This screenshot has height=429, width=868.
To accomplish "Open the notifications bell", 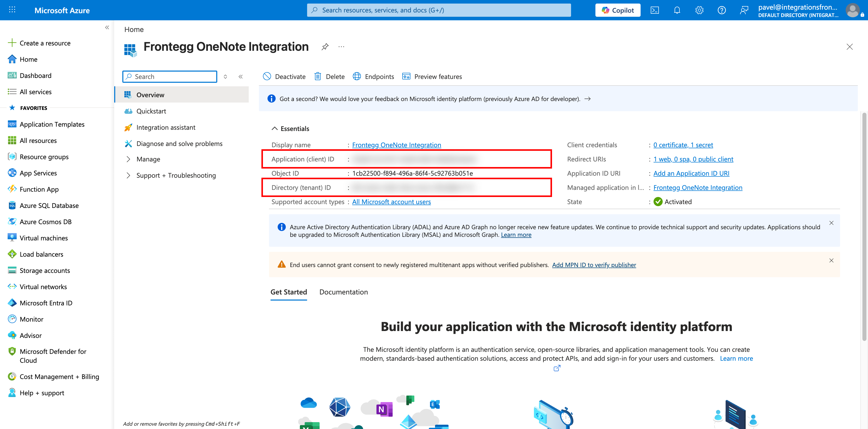I will tap(677, 10).
